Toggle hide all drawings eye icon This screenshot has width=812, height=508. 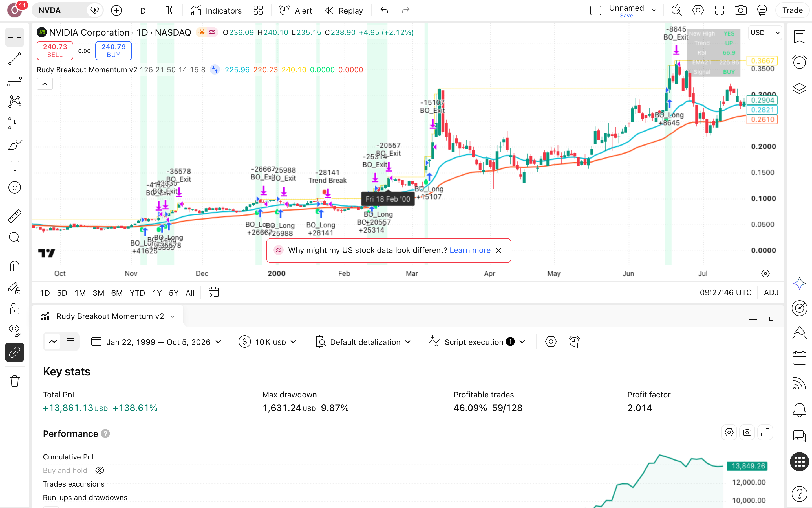click(x=14, y=330)
